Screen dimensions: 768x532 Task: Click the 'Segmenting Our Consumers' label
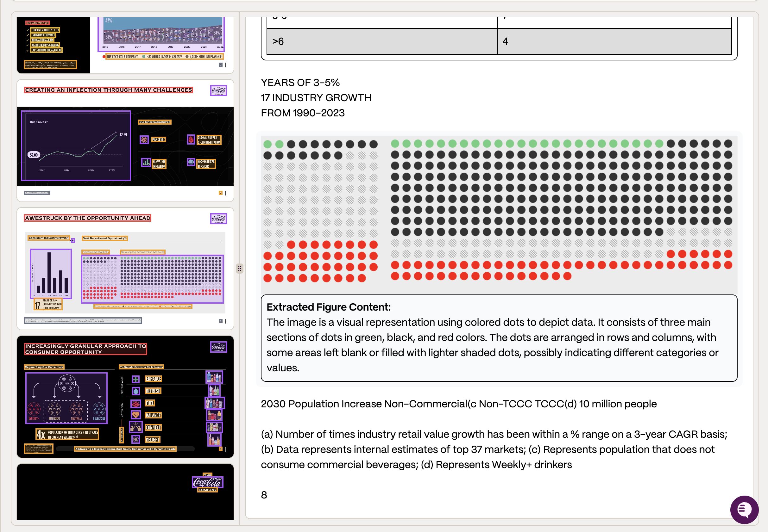[44, 367]
